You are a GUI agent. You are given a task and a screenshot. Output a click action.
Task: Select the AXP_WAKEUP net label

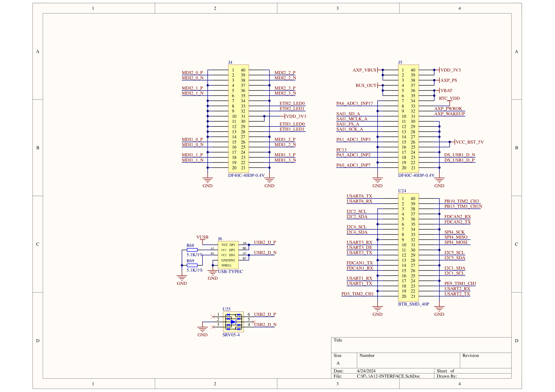(x=450, y=114)
